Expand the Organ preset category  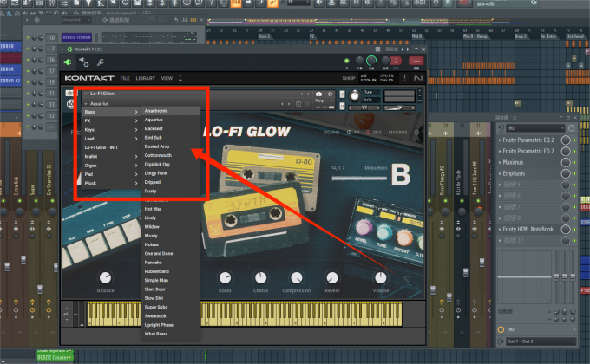(111, 166)
